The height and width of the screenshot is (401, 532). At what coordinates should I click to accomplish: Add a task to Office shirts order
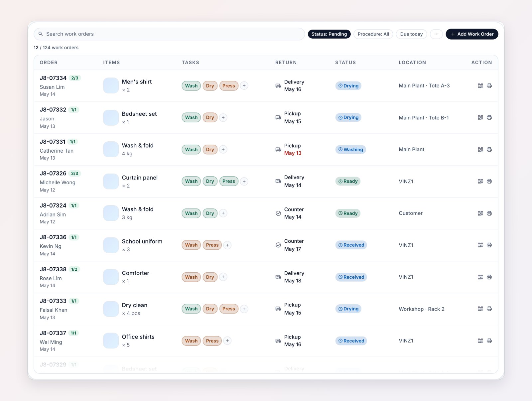click(x=227, y=341)
